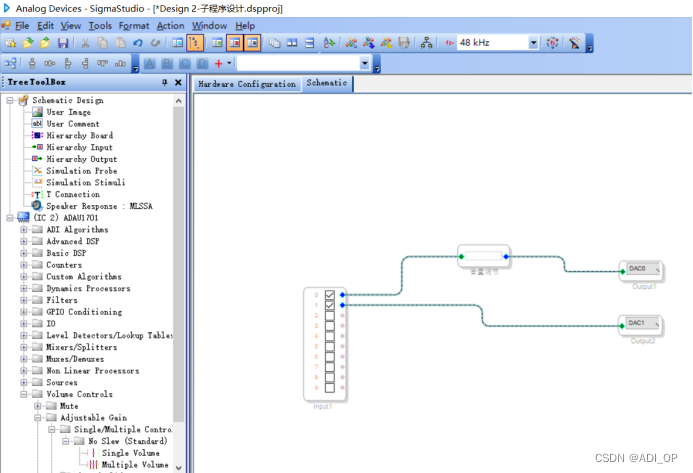This screenshot has height=473, width=693.
Task: Open the Help menu
Action: [x=245, y=26]
